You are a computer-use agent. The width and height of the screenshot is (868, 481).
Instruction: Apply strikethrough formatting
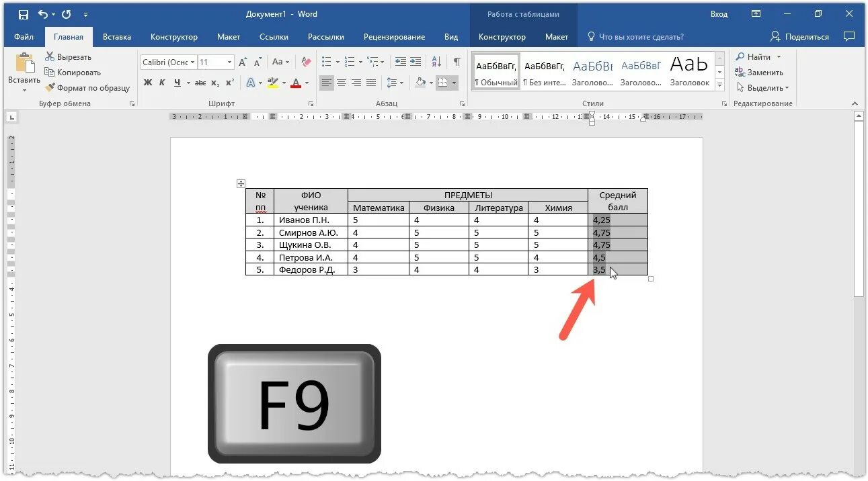200,83
